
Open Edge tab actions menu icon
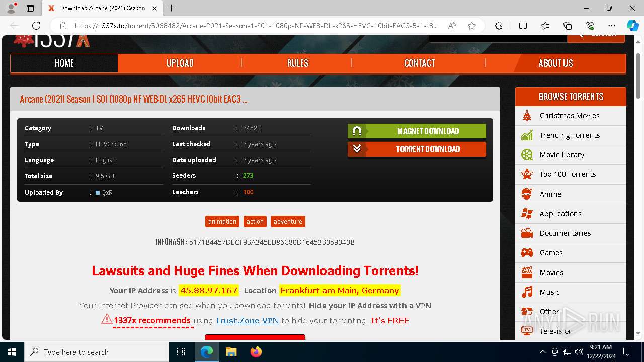(x=30, y=8)
